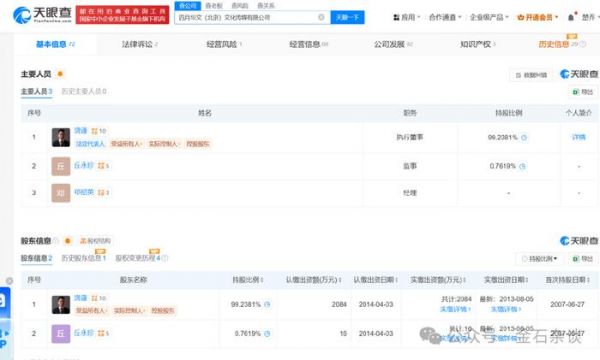Open the supervisor name link in personnel row 2
This screenshot has width=600, height=360.
[x=84, y=165]
